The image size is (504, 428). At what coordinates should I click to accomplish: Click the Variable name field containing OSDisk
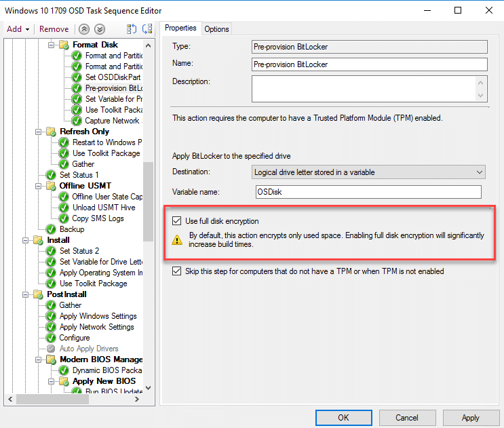(368, 192)
